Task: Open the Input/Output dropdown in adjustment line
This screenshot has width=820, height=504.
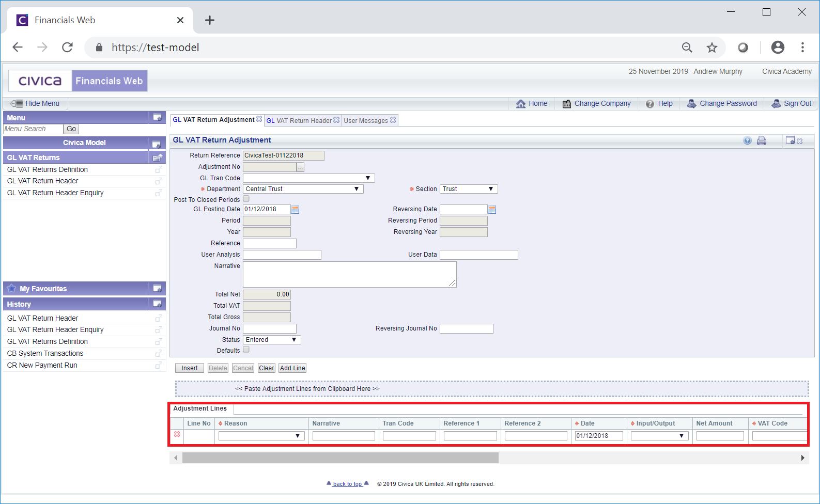Action: click(659, 436)
